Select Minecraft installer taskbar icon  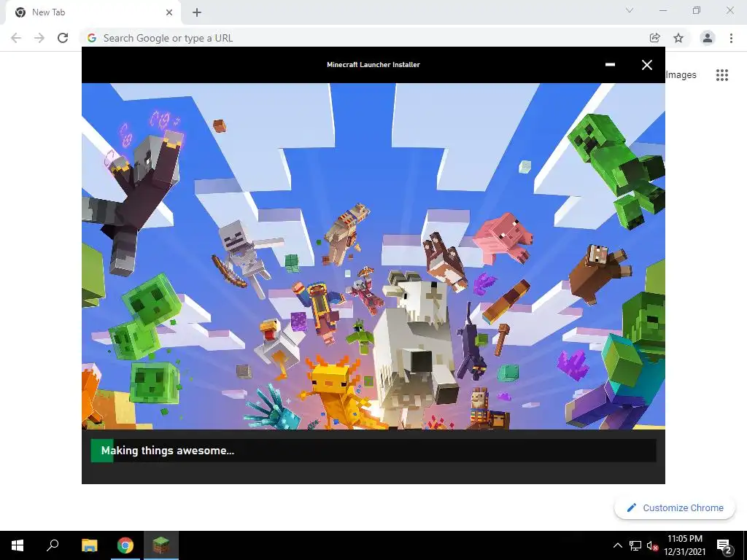tap(161, 545)
